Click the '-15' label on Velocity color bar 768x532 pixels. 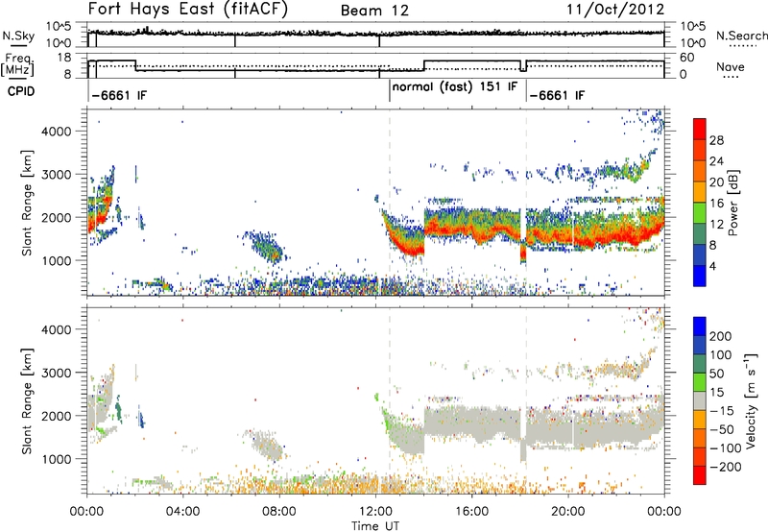click(722, 411)
